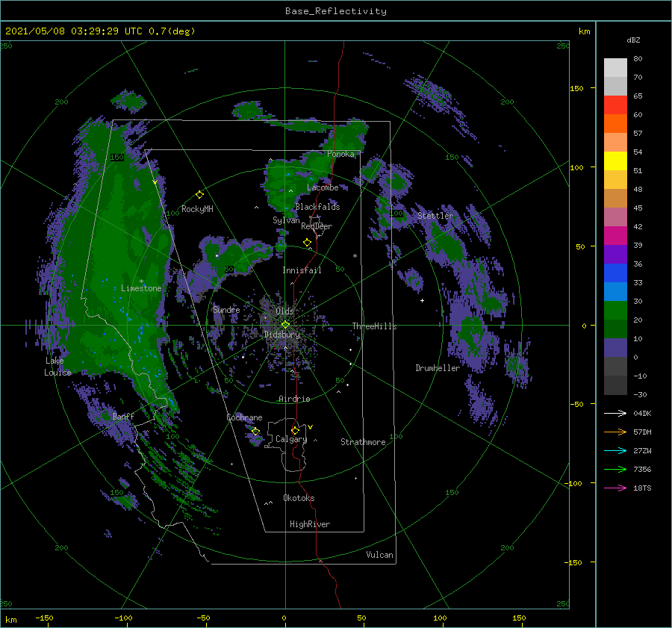Click the Sundre town label

coord(226,309)
